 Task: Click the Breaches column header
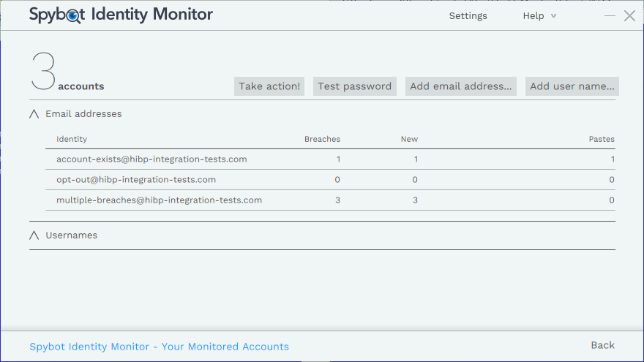pyautogui.click(x=323, y=139)
